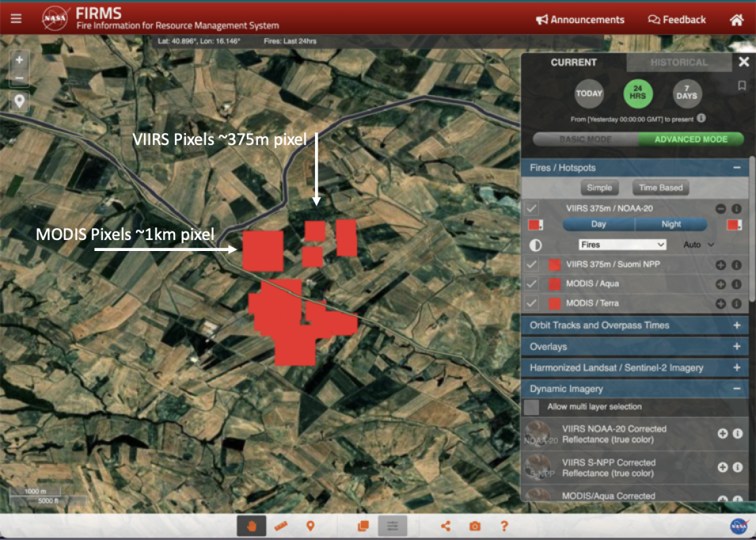Open Announcements

pos(580,20)
